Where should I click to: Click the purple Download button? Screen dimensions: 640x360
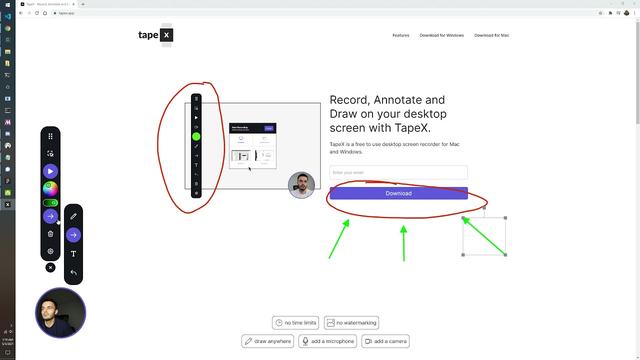(398, 193)
